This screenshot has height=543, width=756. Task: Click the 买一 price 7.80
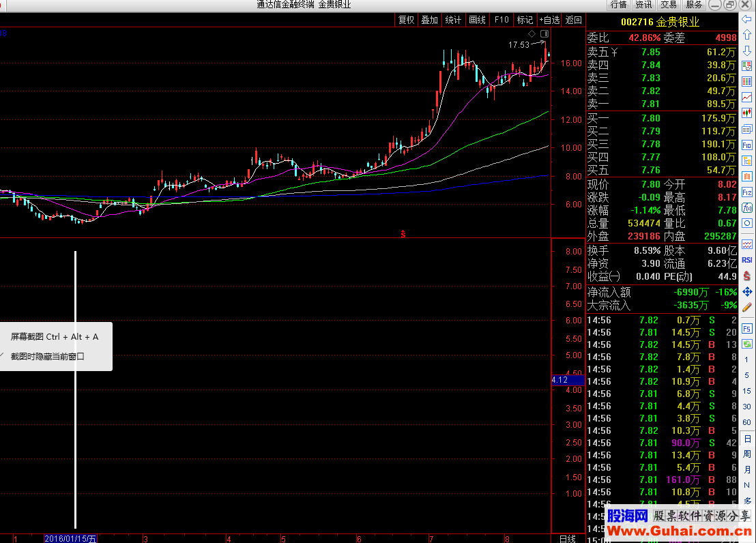pos(651,118)
